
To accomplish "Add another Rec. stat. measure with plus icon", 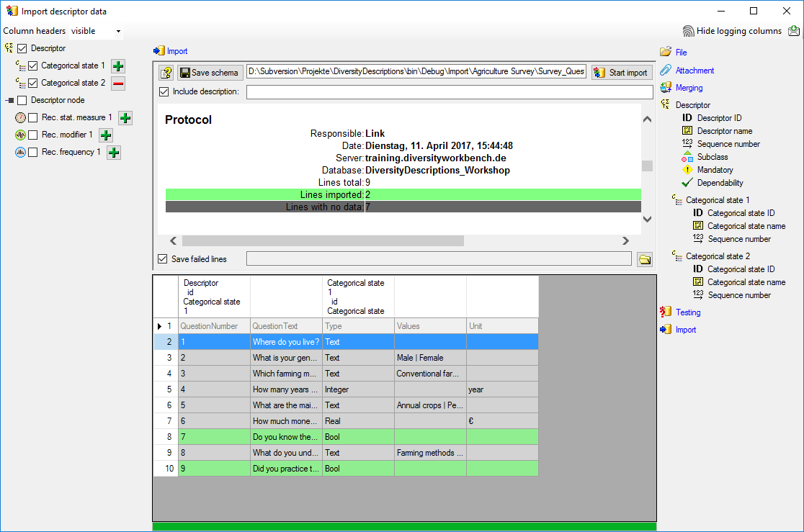I will (125, 118).
